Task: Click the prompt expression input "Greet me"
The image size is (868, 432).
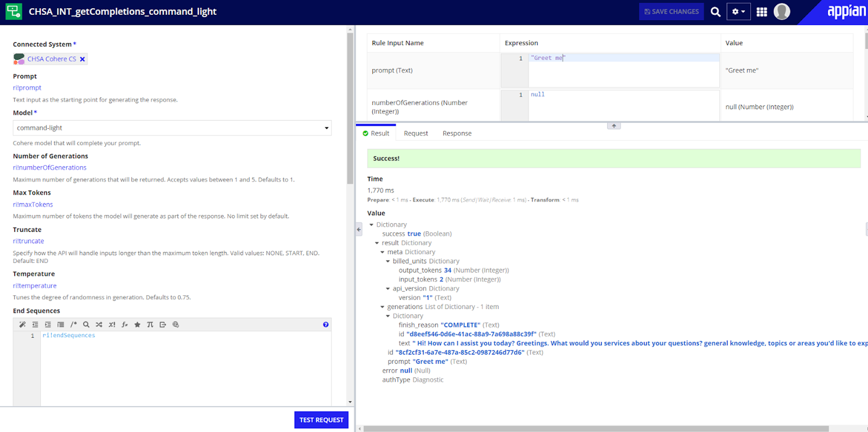Action: tap(624, 71)
